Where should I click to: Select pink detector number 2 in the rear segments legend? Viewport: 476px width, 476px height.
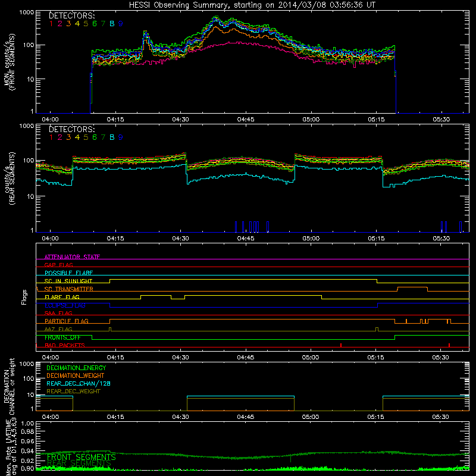[60, 137]
